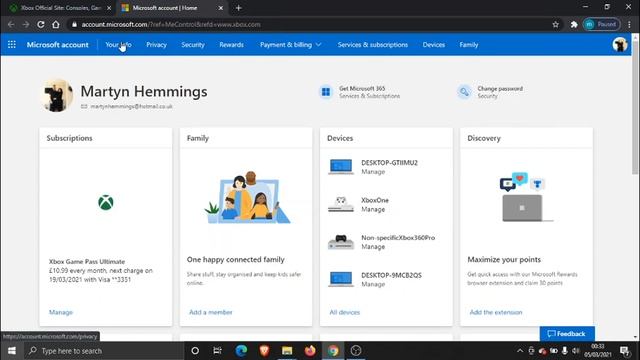Click the Xbox logo in Subscriptions card
640x360 pixels.
point(106,203)
